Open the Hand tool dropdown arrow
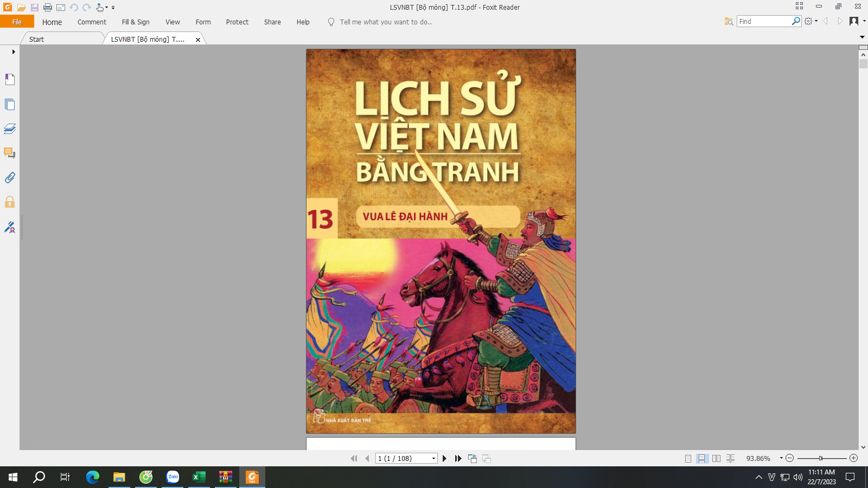This screenshot has width=868, height=488. [x=107, y=8]
